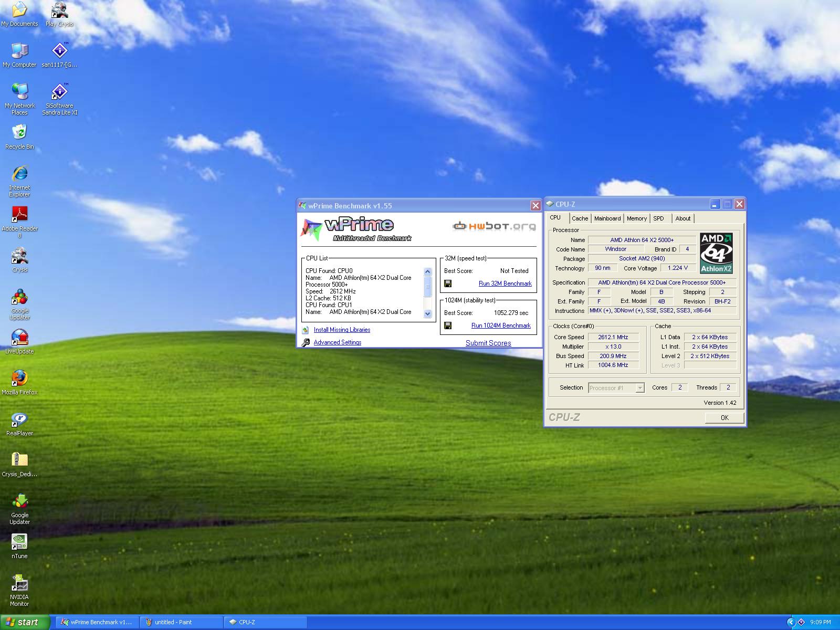Switch to the Mainboard tab in CPU-Z

tap(607, 218)
